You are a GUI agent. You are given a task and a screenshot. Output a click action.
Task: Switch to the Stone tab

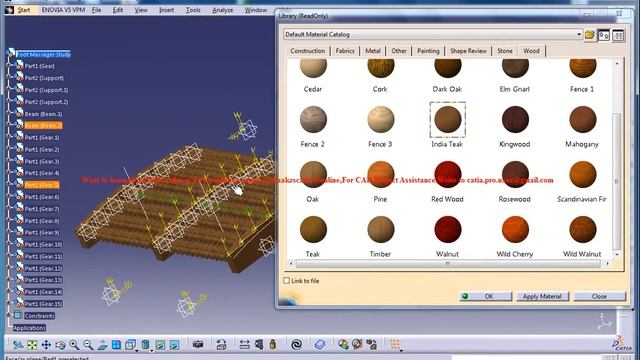coord(505,51)
